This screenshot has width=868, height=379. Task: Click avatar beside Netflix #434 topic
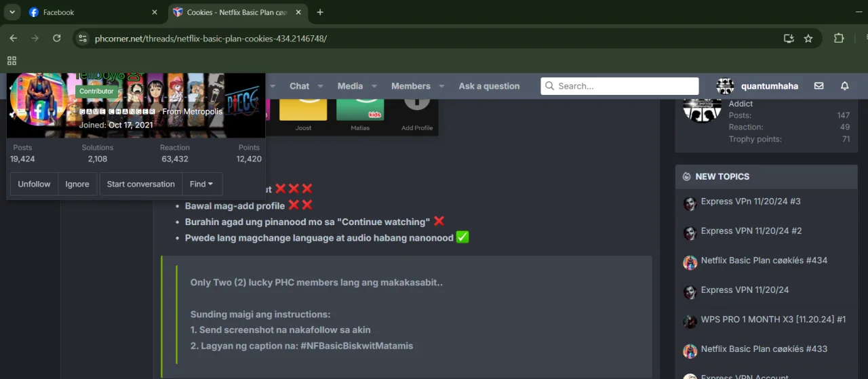tap(690, 263)
